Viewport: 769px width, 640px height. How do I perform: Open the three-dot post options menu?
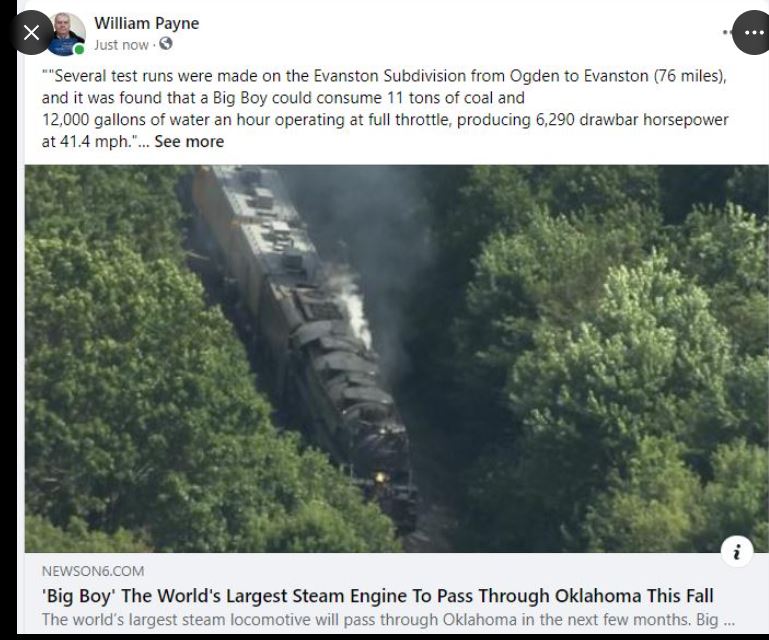pyautogui.click(x=753, y=33)
